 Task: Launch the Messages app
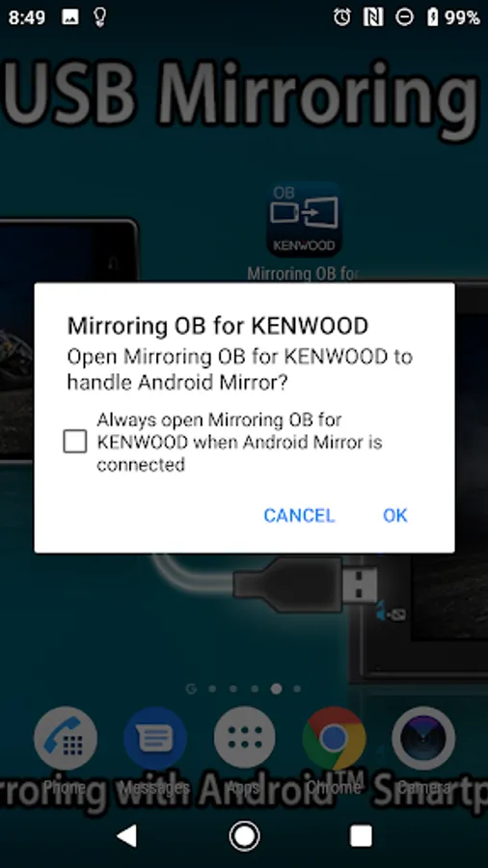click(155, 738)
